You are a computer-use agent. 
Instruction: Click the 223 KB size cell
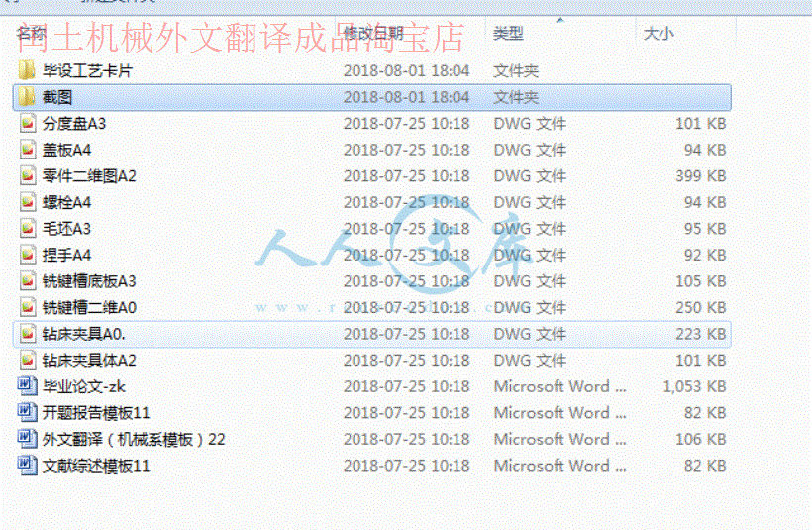tap(701, 334)
